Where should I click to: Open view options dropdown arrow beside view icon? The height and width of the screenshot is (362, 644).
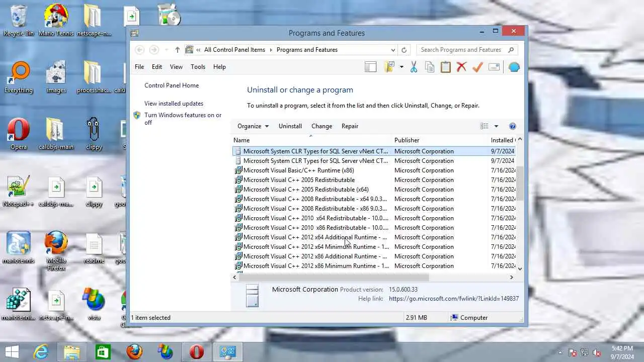click(x=496, y=126)
